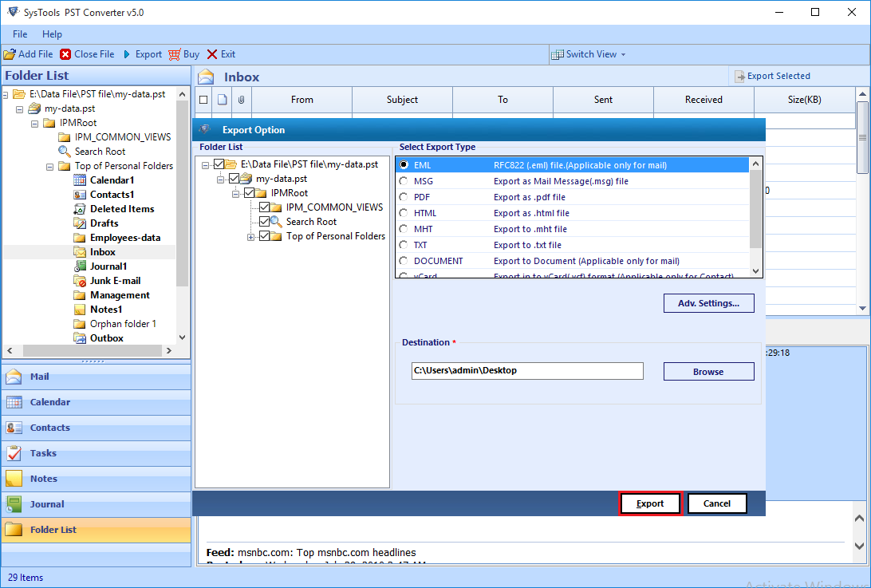The width and height of the screenshot is (871, 588).
Task: Click the Destination path input field
Action: tap(526, 371)
